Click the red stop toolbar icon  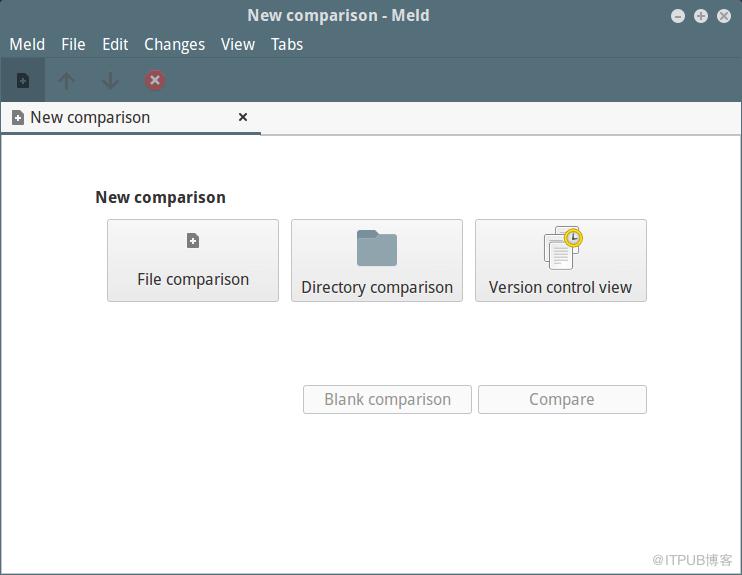(x=155, y=80)
